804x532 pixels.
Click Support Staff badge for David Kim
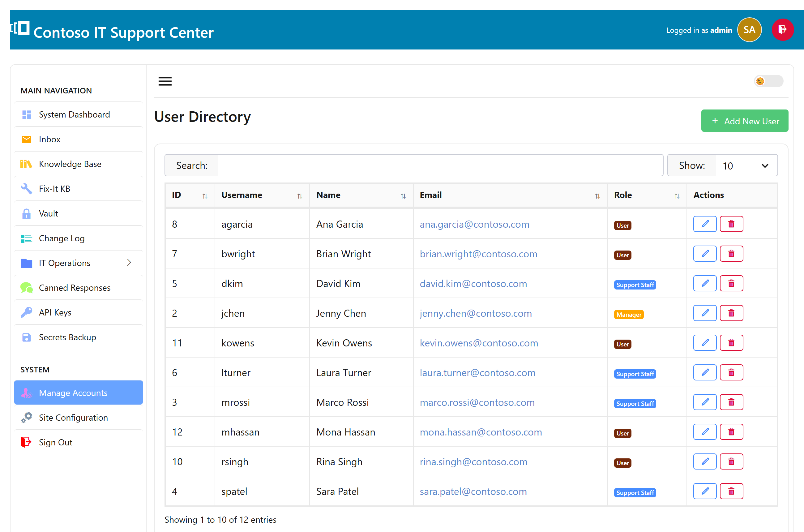(635, 285)
